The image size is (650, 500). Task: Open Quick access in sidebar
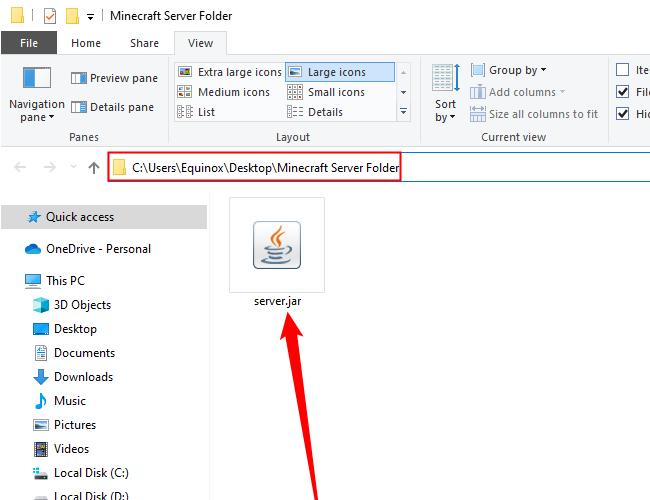point(104,217)
